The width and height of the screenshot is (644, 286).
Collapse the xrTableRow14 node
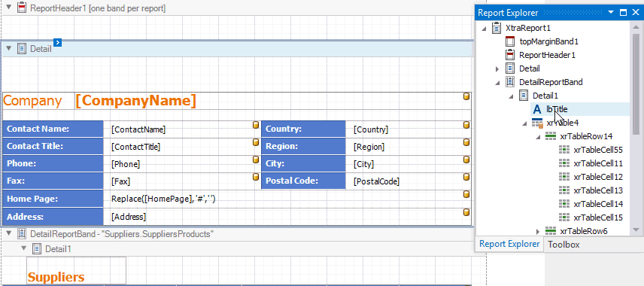[x=538, y=136]
